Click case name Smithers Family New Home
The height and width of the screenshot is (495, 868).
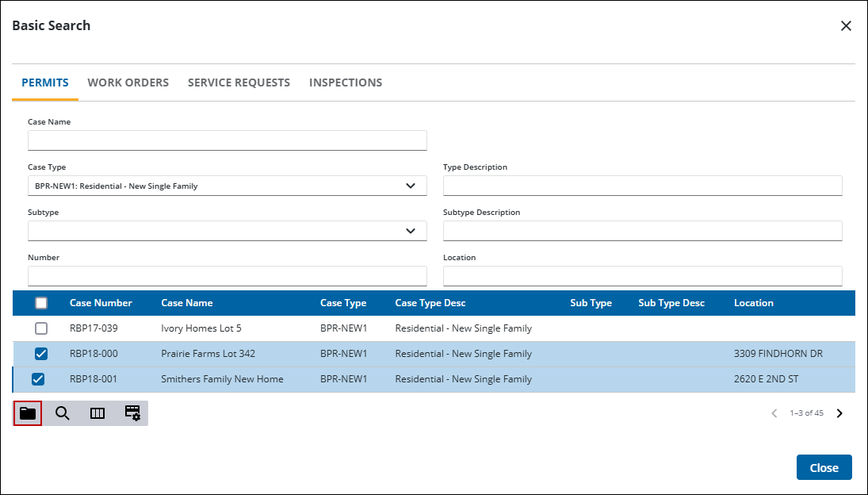[x=222, y=379]
